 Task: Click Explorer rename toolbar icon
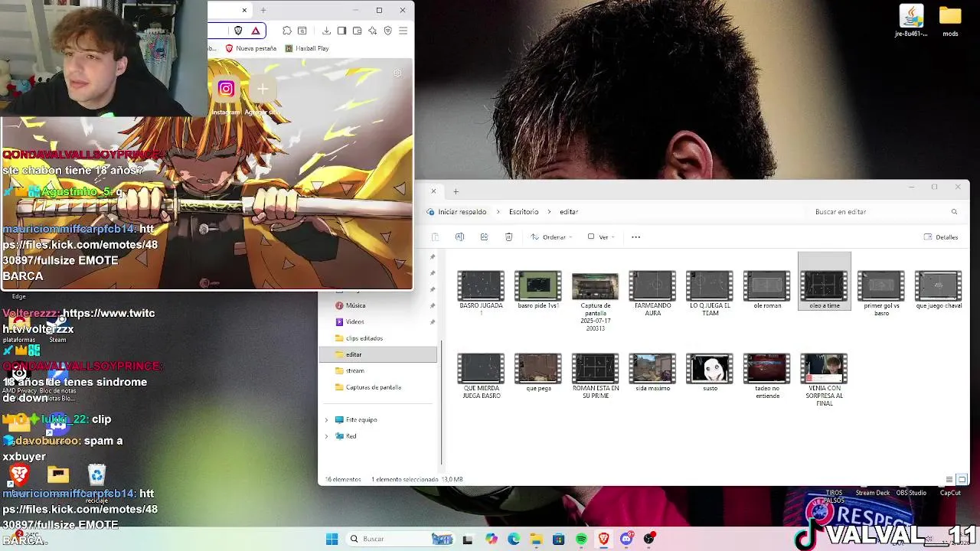[459, 237]
